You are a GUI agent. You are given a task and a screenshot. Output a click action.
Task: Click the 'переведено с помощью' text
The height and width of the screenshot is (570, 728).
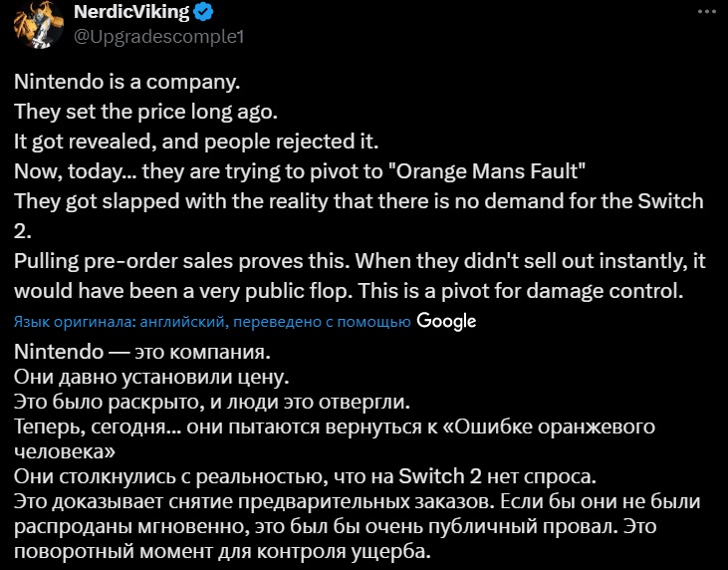(322, 322)
